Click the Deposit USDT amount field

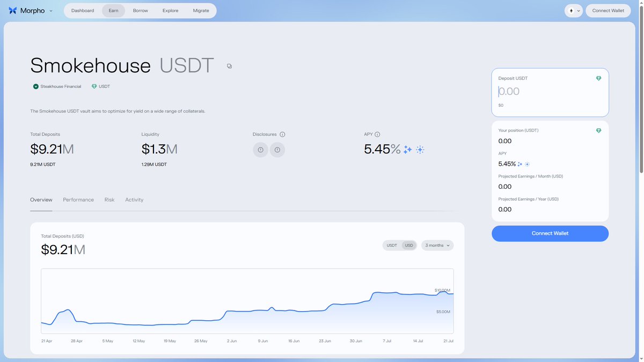point(550,92)
